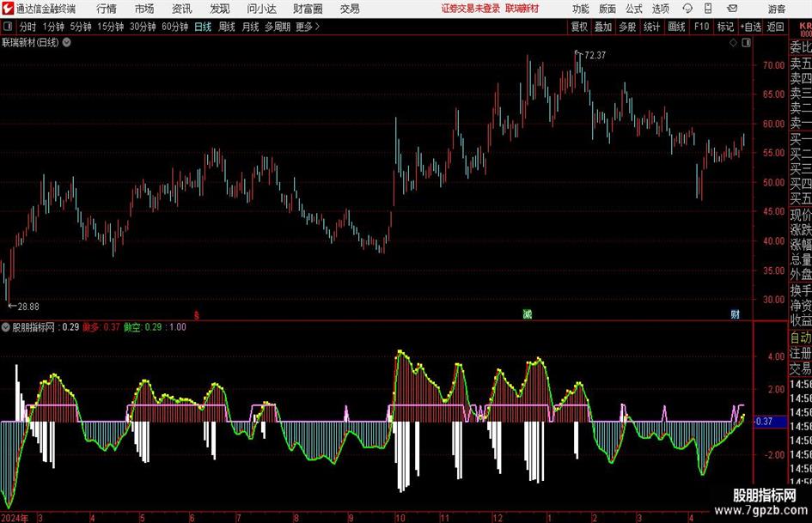Switch to the 分时 chart period
Viewport: 812px width, 523px height.
tap(28, 27)
